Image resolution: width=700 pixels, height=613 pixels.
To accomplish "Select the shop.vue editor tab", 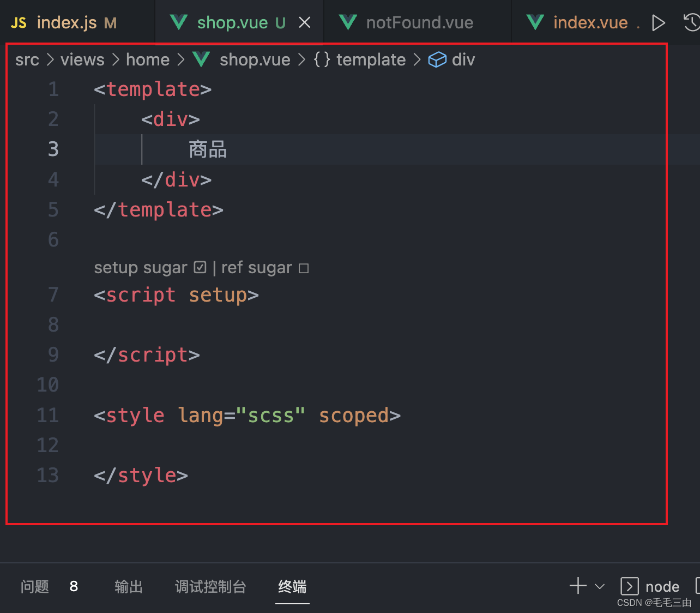I will pyautogui.click(x=239, y=23).
